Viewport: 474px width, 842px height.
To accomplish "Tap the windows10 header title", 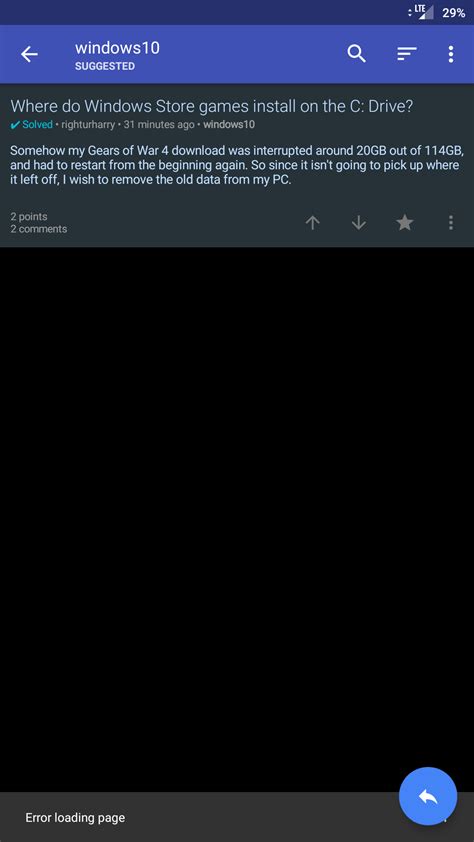I will [117, 48].
